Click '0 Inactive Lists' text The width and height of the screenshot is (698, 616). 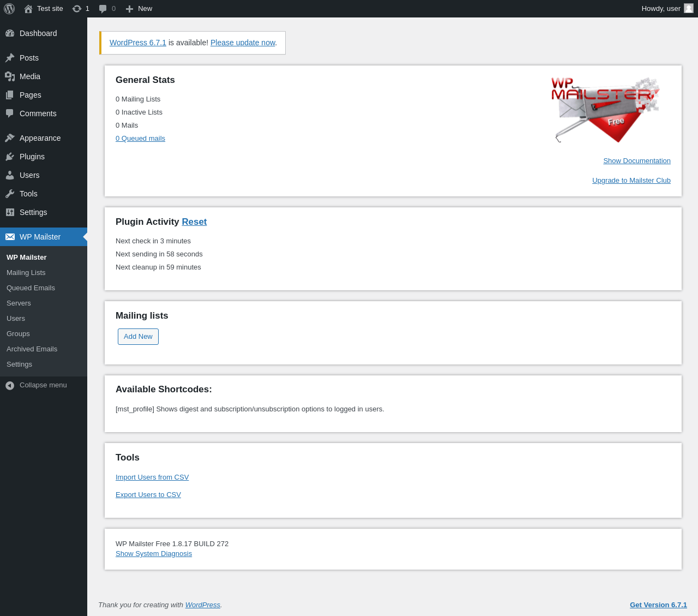click(139, 112)
